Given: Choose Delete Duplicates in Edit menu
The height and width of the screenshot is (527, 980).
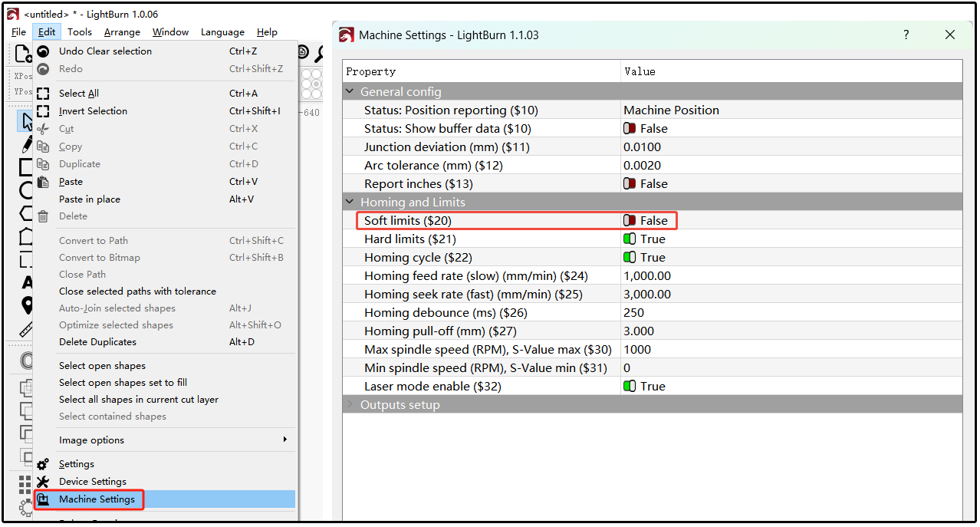Looking at the screenshot, I should coord(164,342).
